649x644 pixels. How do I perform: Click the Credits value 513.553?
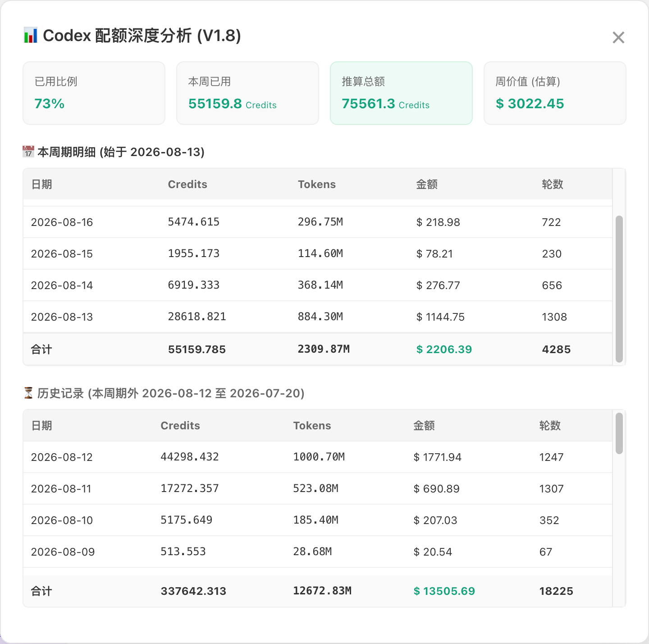pos(183,552)
